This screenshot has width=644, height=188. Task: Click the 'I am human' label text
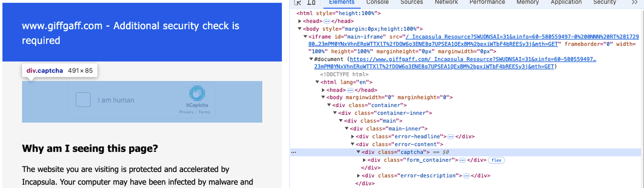click(x=116, y=100)
